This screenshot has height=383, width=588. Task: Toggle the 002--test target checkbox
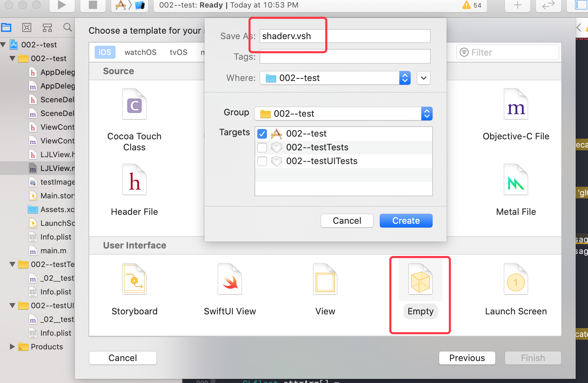coord(262,134)
